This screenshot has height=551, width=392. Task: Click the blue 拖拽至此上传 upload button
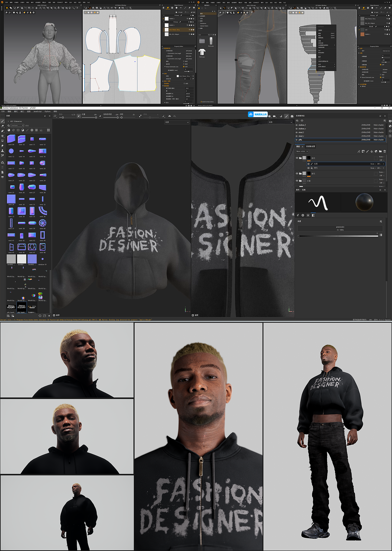(258, 114)
